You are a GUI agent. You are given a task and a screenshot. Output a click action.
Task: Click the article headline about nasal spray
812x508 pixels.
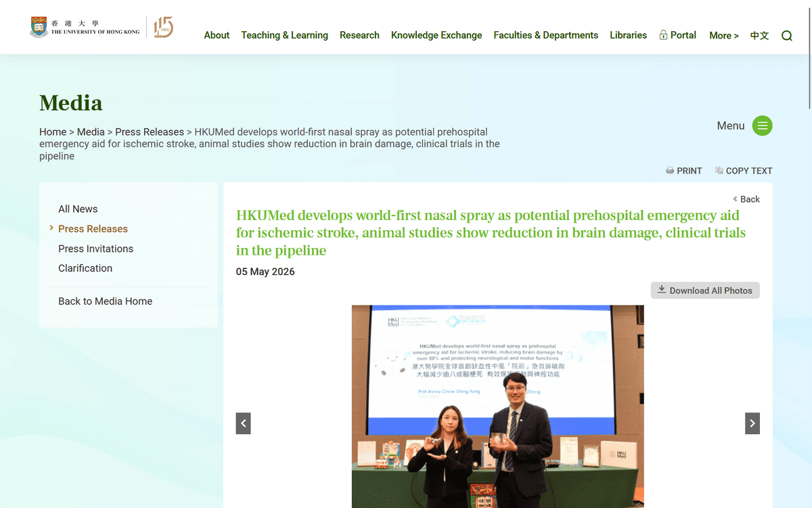coord(491,233)
